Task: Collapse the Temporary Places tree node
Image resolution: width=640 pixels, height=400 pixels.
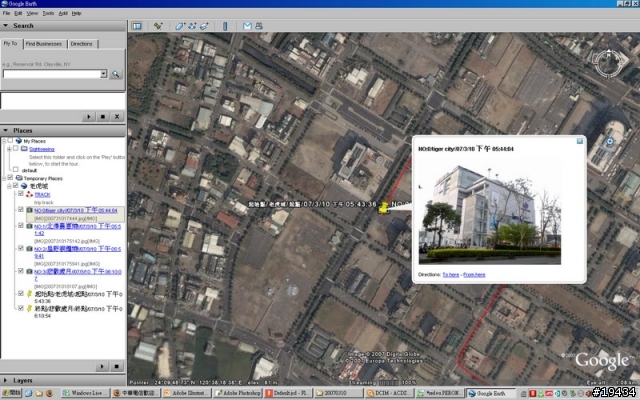Action: (x=4, y=178)
